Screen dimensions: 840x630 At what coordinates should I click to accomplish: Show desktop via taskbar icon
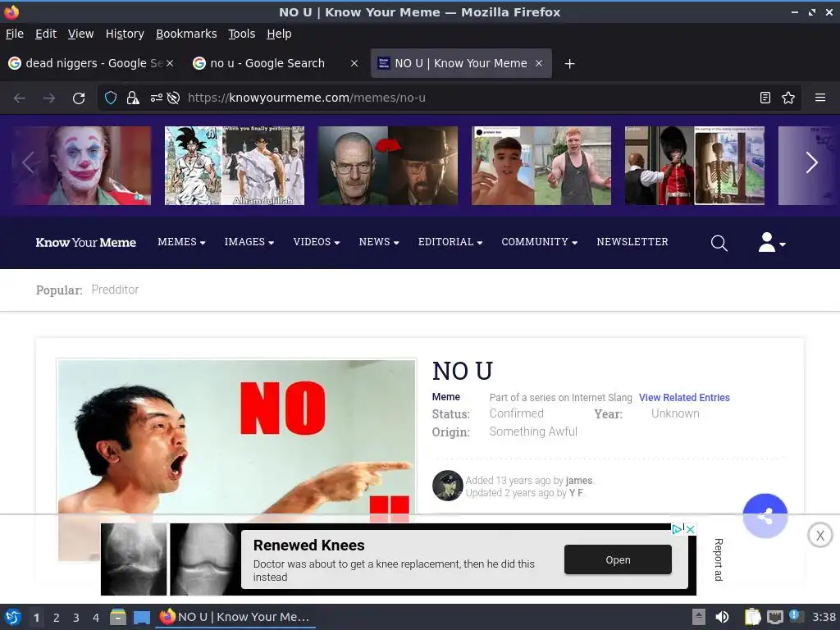[141, 618]
